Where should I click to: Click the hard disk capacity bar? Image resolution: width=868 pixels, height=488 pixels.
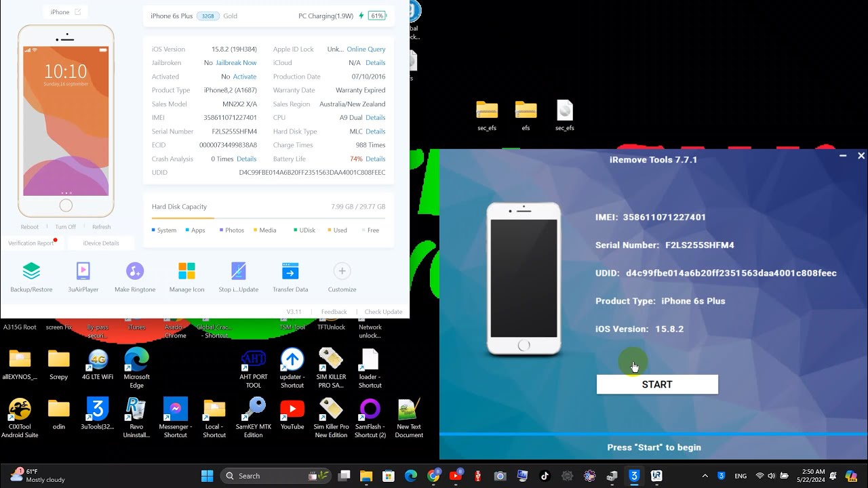(269, 218)
